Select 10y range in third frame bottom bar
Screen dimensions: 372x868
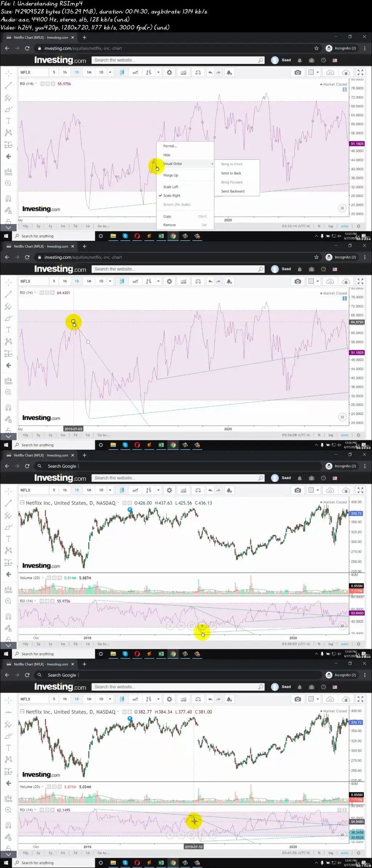pyautogui.click(x=25, y=644)
